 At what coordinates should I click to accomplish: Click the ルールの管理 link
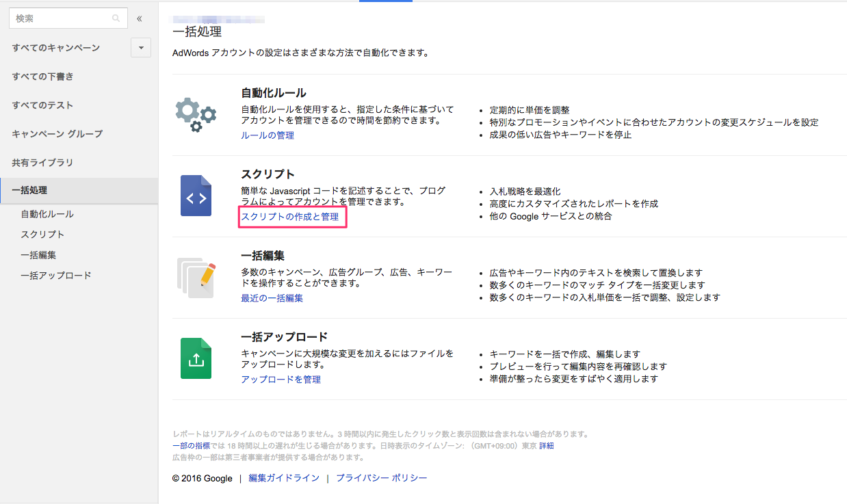[268, 135]
